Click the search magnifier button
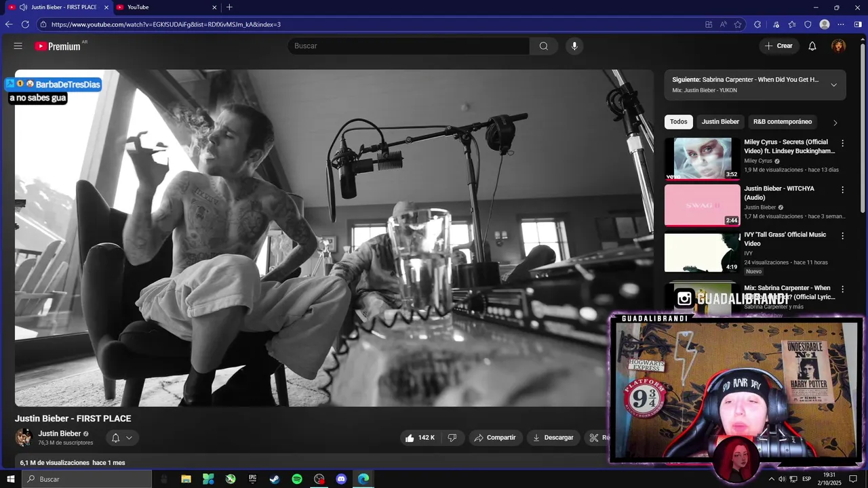Viewport: 868px width, 488px height. (544, 46)
